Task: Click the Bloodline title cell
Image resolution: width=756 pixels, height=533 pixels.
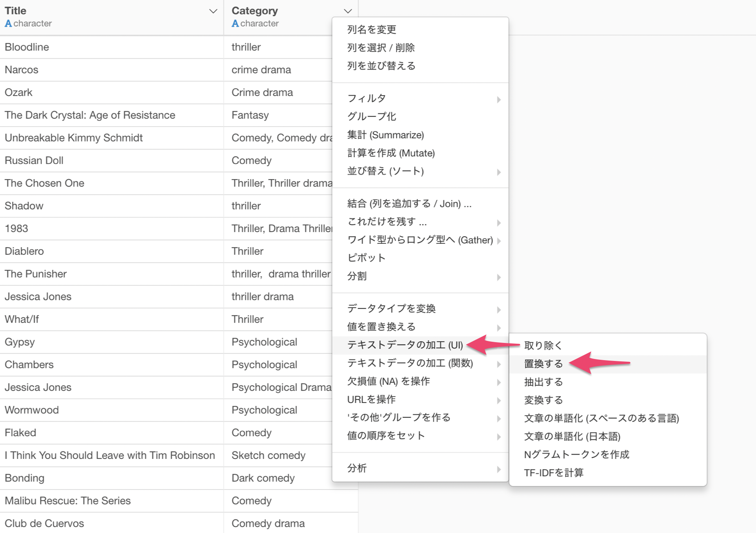Action: click(x=112, y=47)
